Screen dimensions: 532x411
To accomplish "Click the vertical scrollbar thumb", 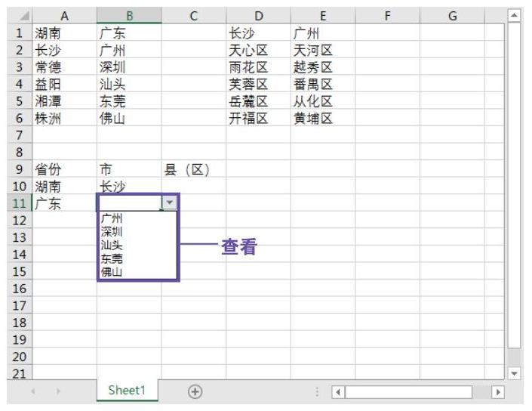I will (x=514, y=185).
